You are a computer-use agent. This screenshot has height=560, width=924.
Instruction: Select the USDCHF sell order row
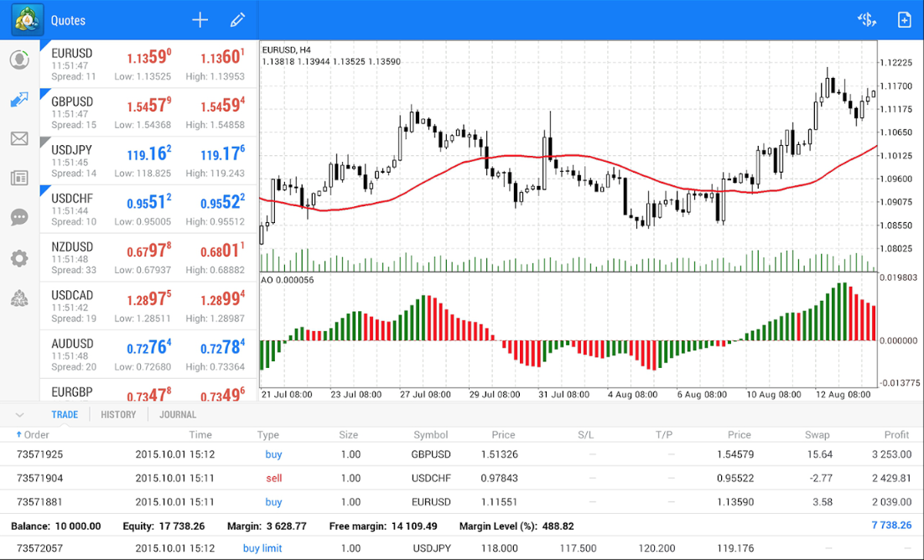point(461,478)
